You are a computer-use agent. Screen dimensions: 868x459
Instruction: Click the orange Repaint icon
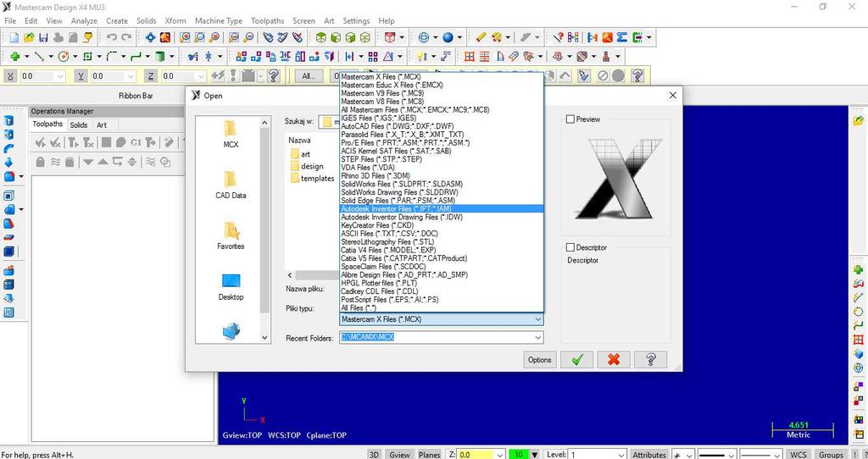[x=165, y=37]
